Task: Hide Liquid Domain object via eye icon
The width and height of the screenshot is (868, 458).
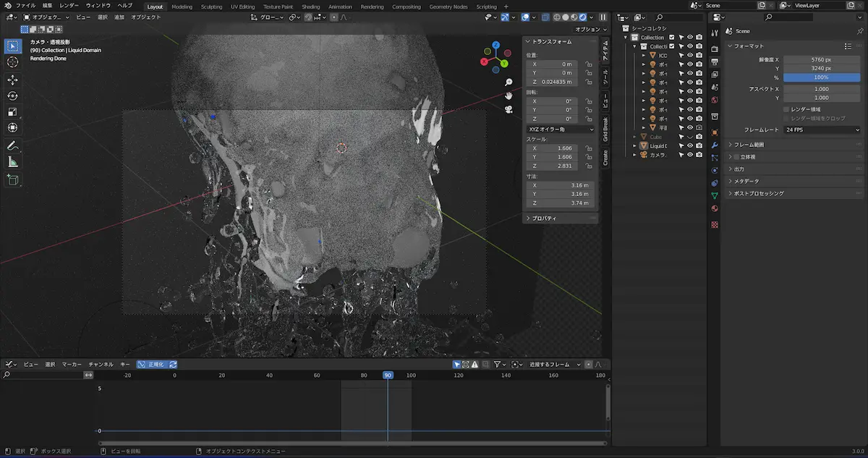Action: click(690, 145)
